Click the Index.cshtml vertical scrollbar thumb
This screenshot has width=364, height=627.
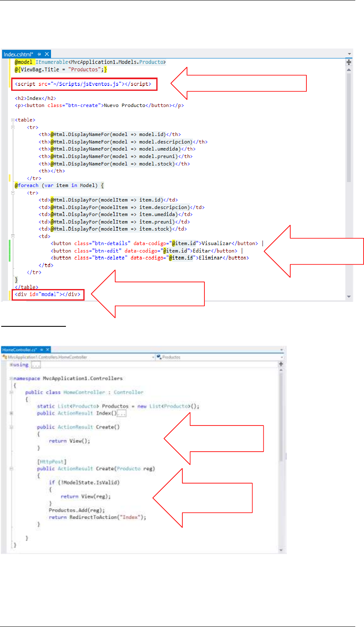[x=349, y=127]
